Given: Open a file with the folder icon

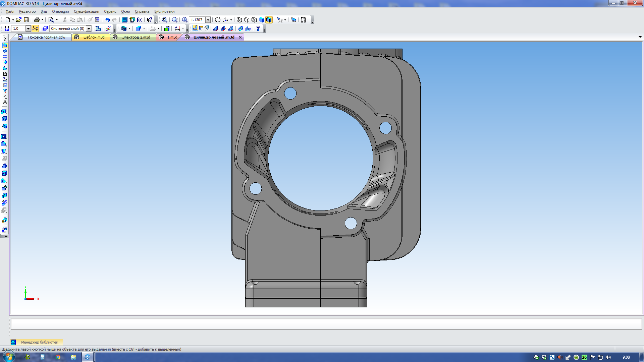Looking at the screenshot, I should [x=19, y=20].
